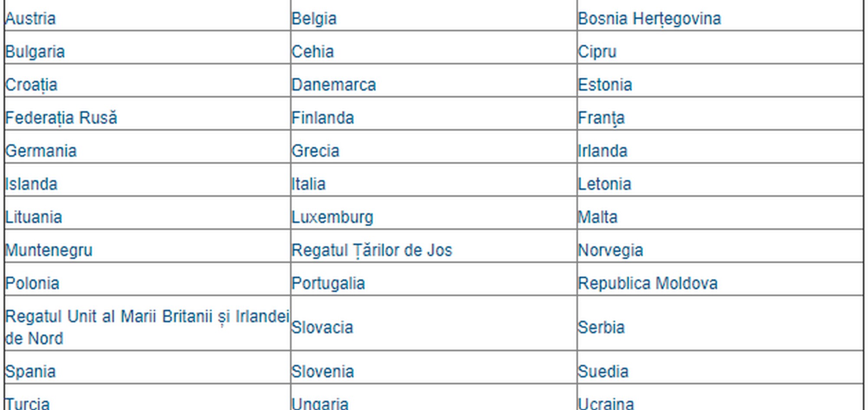Open the Austria link
Screen dimensions: 868x410
[30, 19]
